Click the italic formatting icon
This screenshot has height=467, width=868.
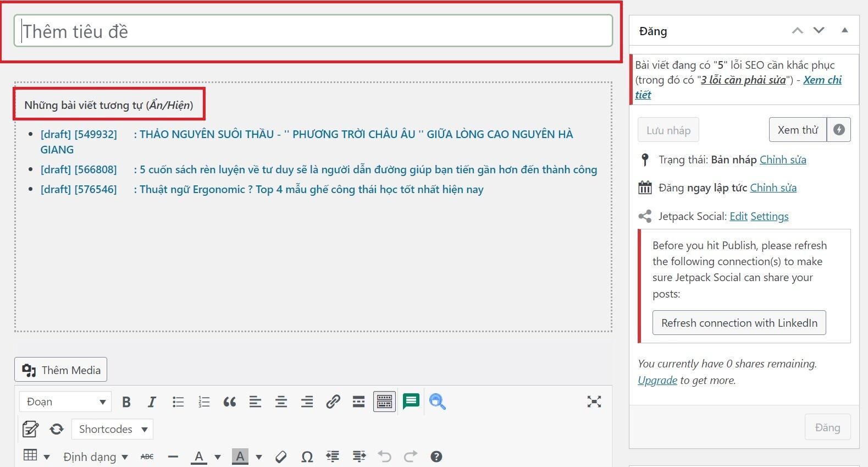tap(152, 402)
